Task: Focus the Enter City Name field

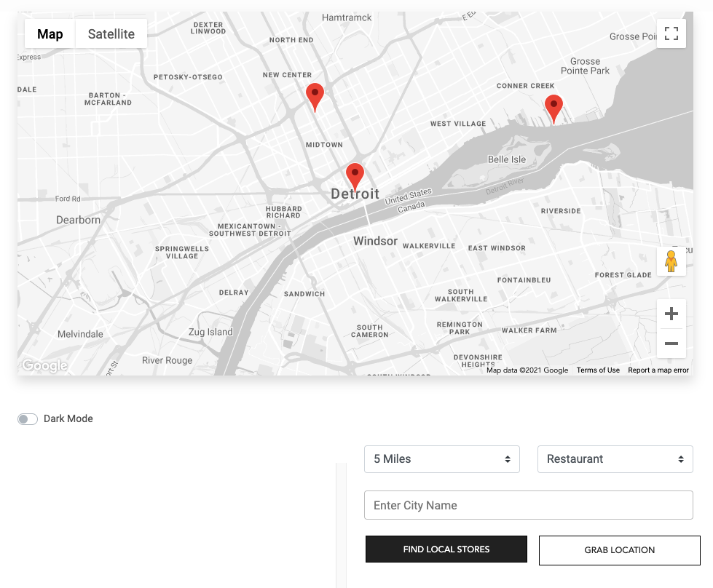Action: point(528,505)
